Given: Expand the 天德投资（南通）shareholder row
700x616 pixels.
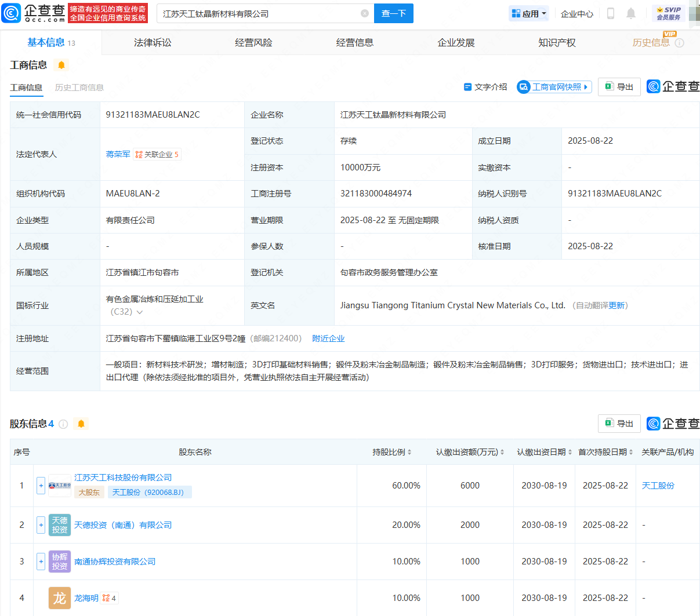Looking at the screenshot, I should click(41, 525).
